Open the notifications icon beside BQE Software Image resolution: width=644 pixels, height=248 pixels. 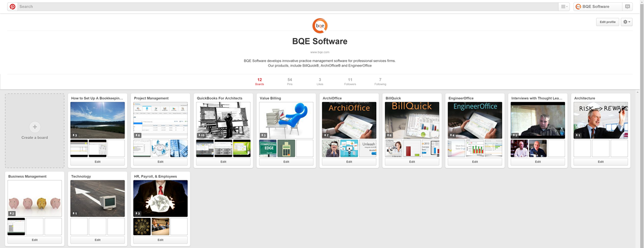pos(627,6)
